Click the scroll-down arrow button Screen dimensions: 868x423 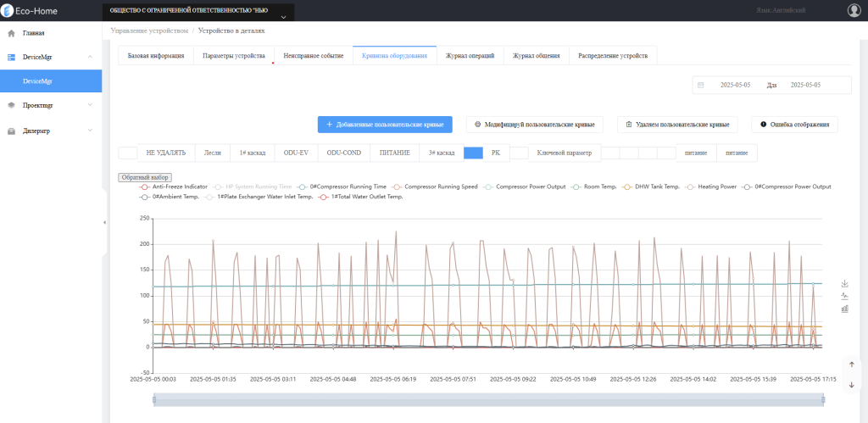[x=851, y=385]
